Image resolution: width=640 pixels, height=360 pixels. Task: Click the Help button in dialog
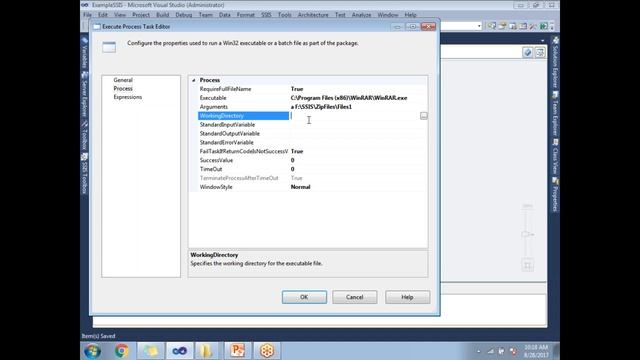coord(407,297)
